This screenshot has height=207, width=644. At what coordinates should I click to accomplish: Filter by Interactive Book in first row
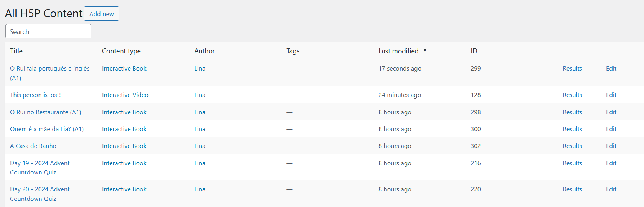tap(124, 69)
